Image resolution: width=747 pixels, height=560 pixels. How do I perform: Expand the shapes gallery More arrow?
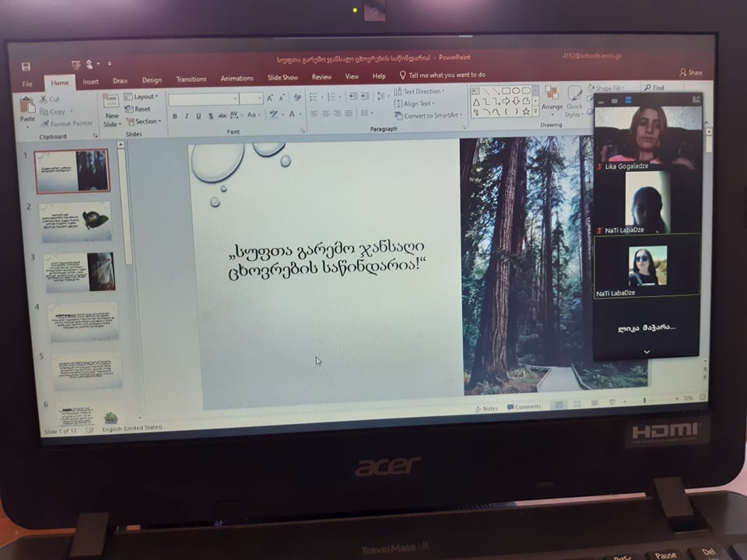point(535,111)
